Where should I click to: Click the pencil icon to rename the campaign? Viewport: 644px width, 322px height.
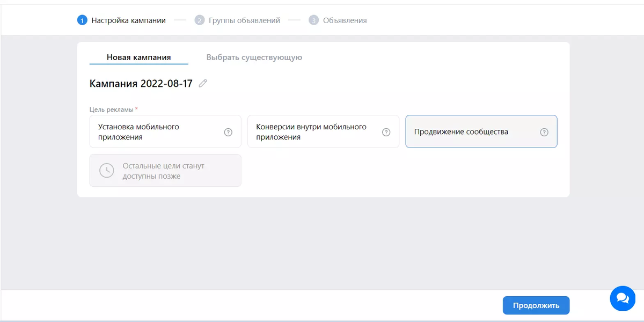tap(202, 83)
